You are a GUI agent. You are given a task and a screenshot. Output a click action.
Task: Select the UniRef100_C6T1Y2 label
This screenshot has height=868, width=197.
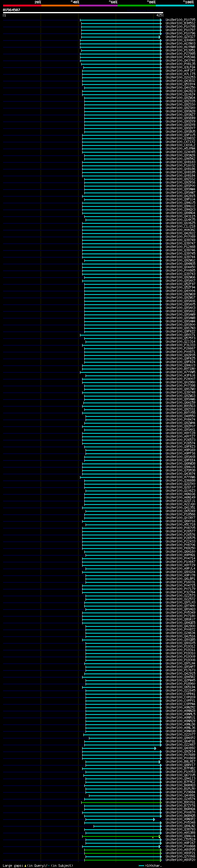180,142
